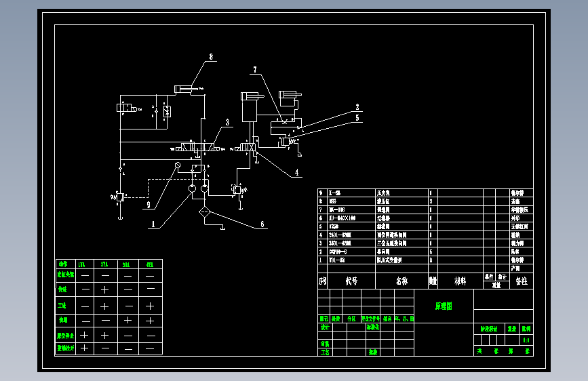Click callout number 1 below the pumps
This screenshot has height=381, width=588.
(153, 224)
